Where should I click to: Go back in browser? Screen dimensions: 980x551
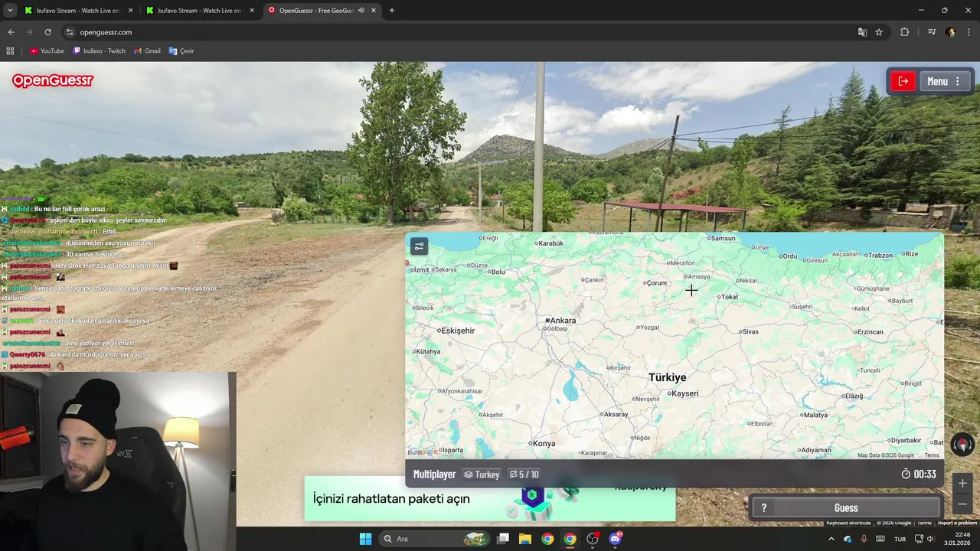click(x=11, y=32)
